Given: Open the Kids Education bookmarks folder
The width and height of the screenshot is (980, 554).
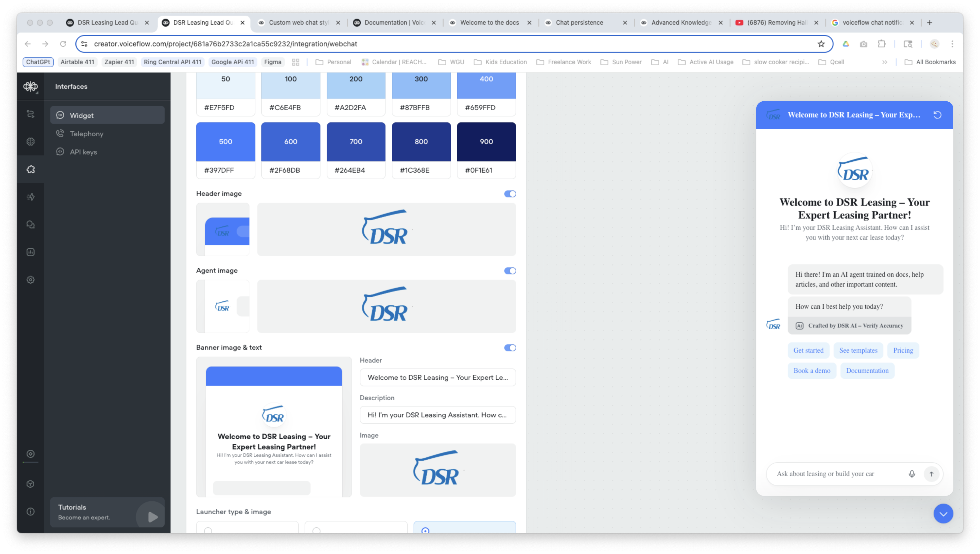Looking at the screenshot, I should point(500,62).
